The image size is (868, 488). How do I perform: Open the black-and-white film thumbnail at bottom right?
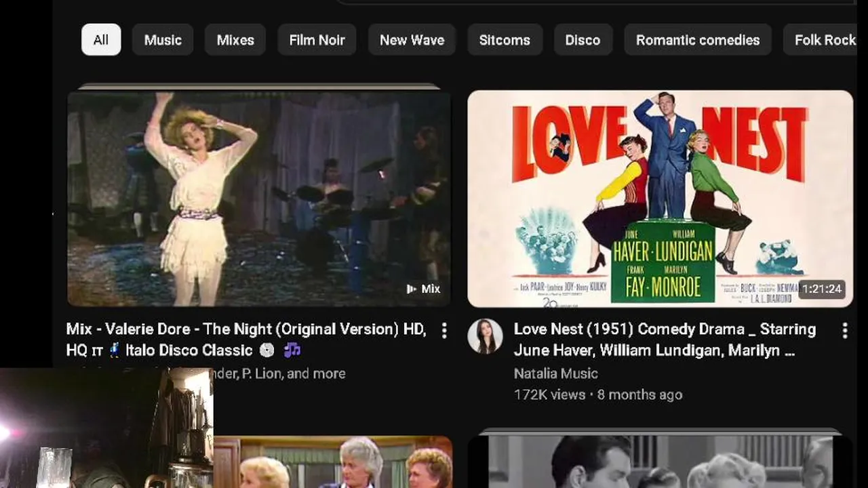[660, 461]
